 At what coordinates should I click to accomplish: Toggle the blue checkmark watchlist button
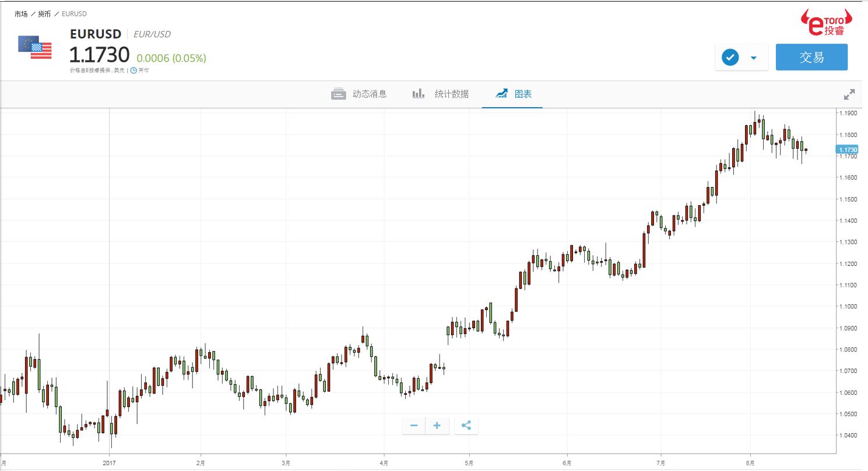coord(730,58)
